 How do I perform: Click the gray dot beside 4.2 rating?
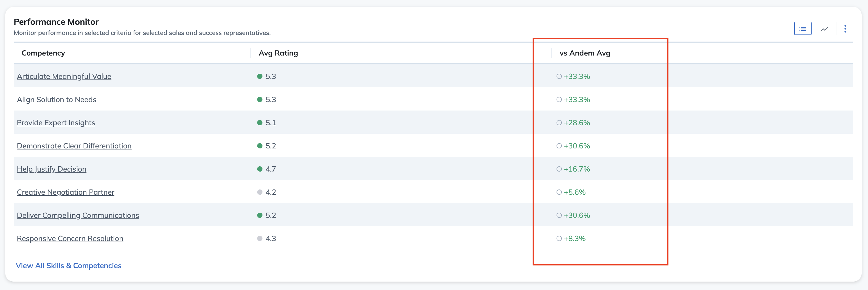point(260,192)
